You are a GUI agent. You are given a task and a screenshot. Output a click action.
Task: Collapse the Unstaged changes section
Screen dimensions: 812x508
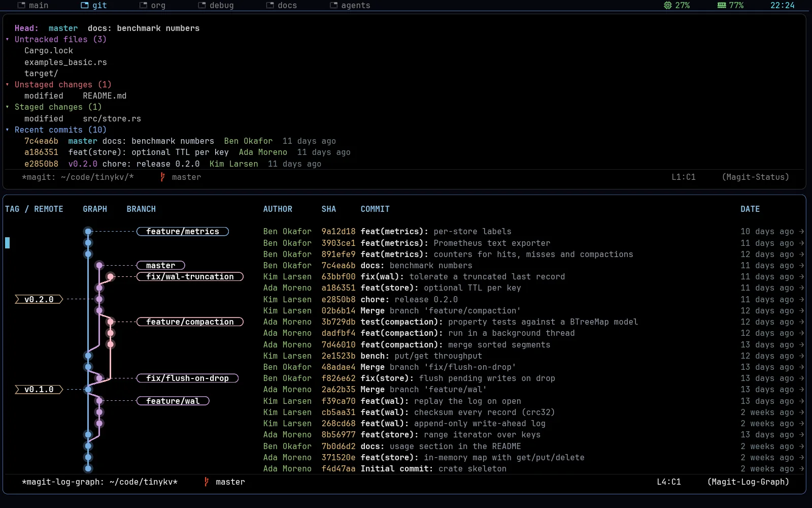7,84
